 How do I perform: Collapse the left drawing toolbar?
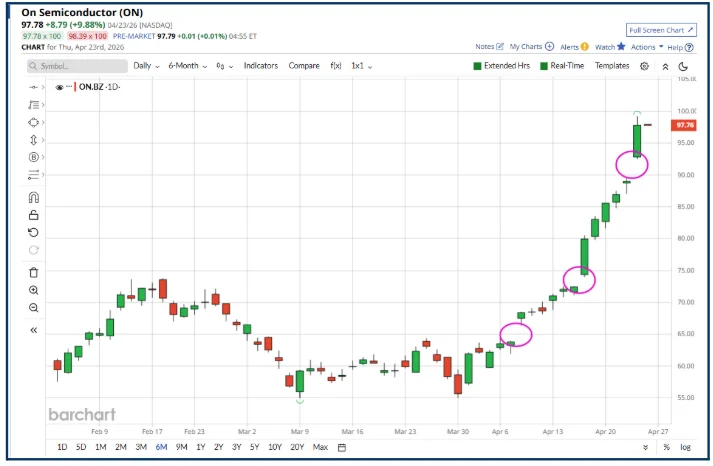[34, 330]
